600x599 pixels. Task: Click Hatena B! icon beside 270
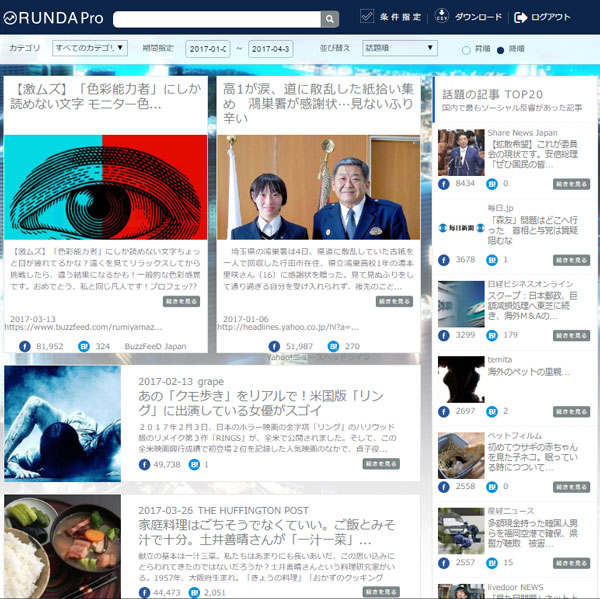tap(333, 346)
